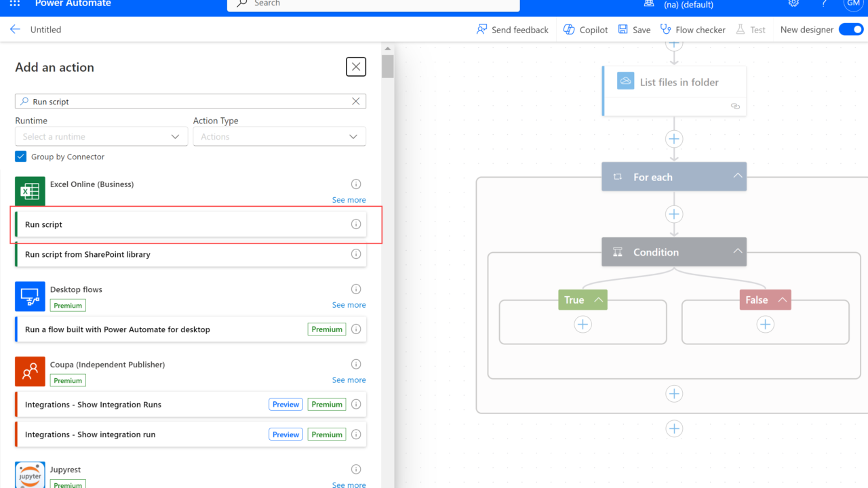Viewport: 868px width, 488px height.
Task: Collapse the True branch
Action: [599, 300]
